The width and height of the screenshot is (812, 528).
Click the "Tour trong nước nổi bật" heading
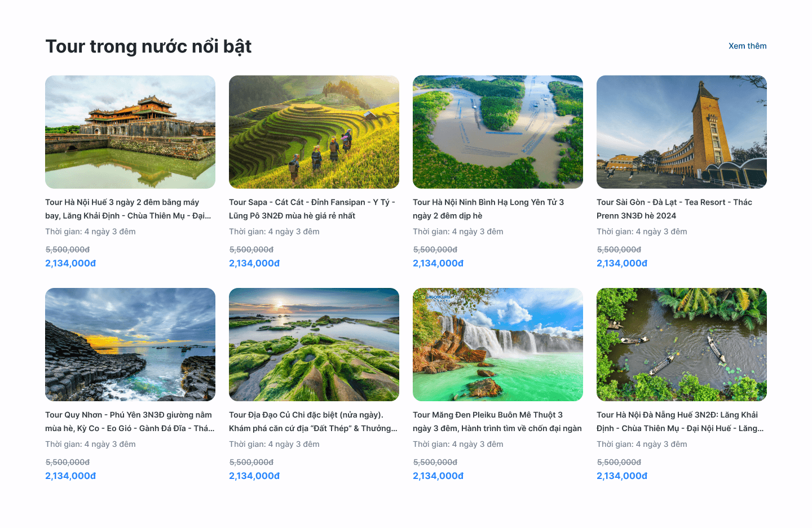click(148, 46)
